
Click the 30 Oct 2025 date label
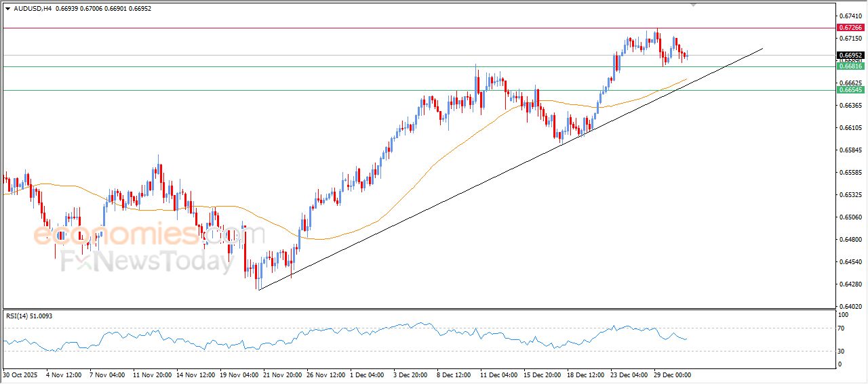coord(21,374)
